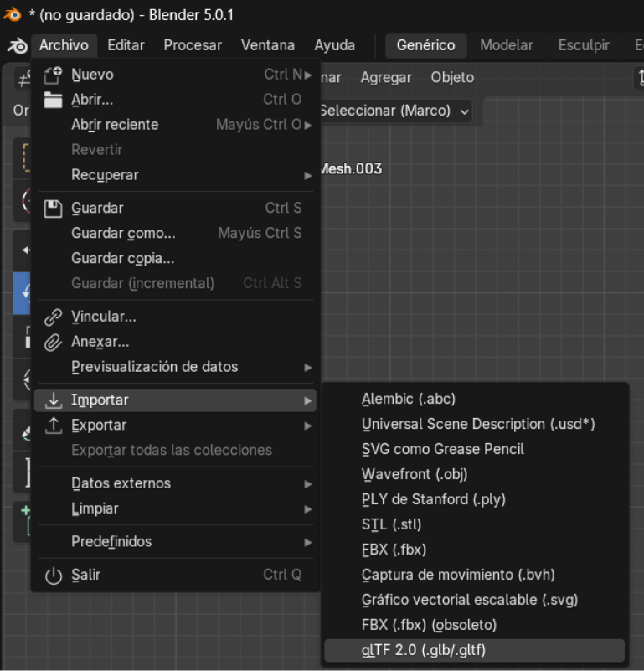
Task: Open the Agregar menu in viewport header
Action: click(x=386, y=78)
